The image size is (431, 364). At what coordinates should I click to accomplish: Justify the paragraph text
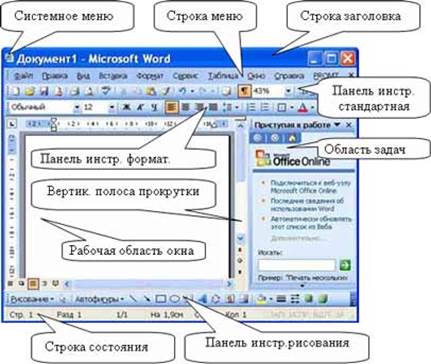[x=213, y=108]
